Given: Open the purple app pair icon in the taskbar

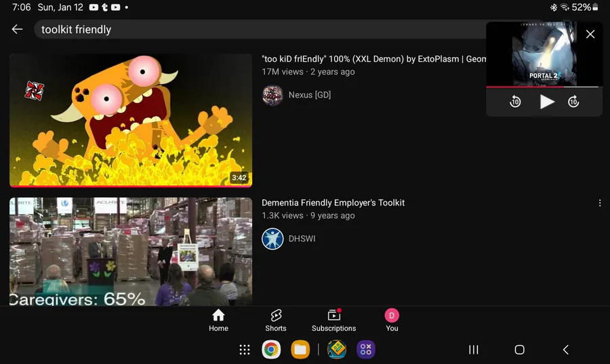Looking at the screenshot, I should point(366,350).
